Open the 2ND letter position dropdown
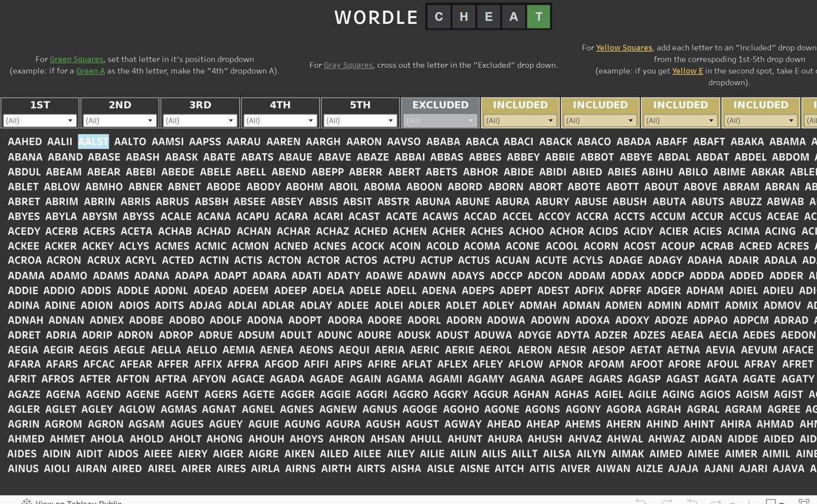 pyautogui.click(x=119, y=120)
